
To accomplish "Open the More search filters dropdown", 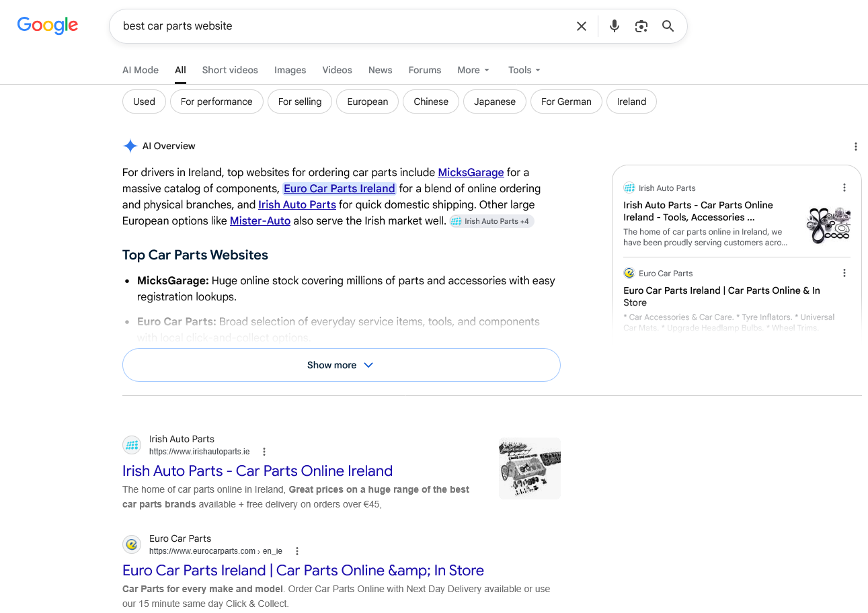I will pyautogui.click(x=473, y=70).
